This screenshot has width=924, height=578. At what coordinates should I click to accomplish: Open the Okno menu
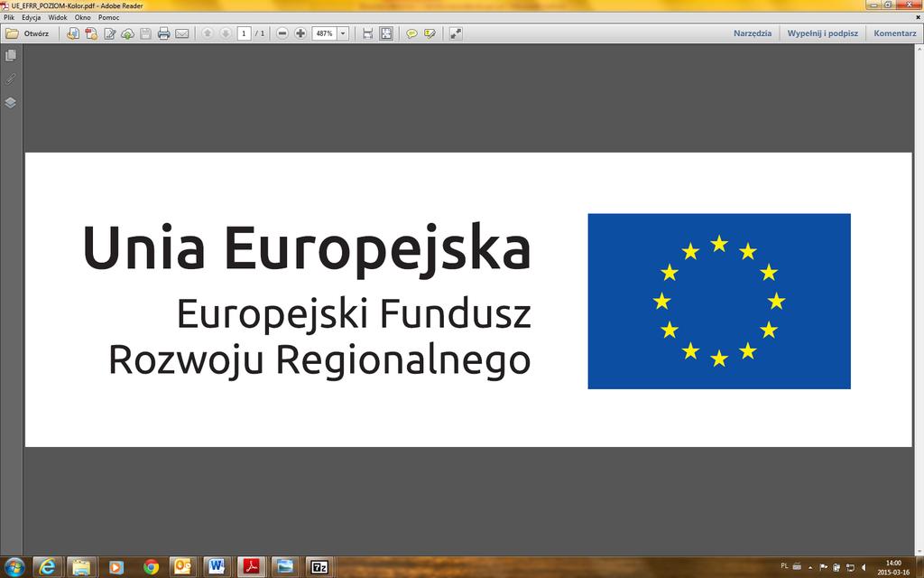82,18
